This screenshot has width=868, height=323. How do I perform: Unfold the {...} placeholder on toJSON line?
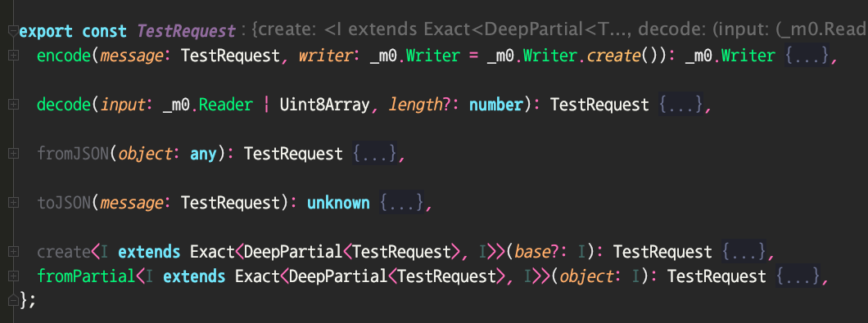coord(401,203)
